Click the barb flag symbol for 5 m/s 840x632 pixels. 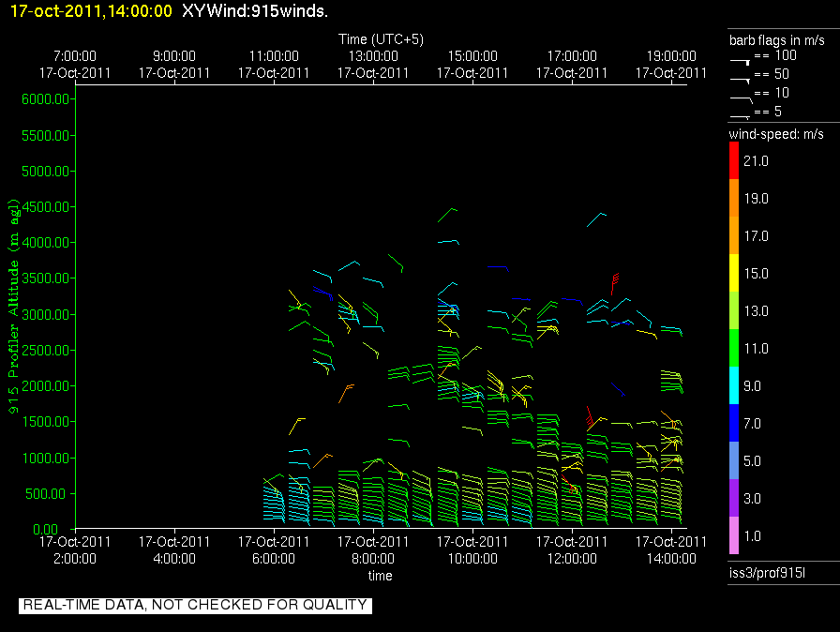[741, 117]
